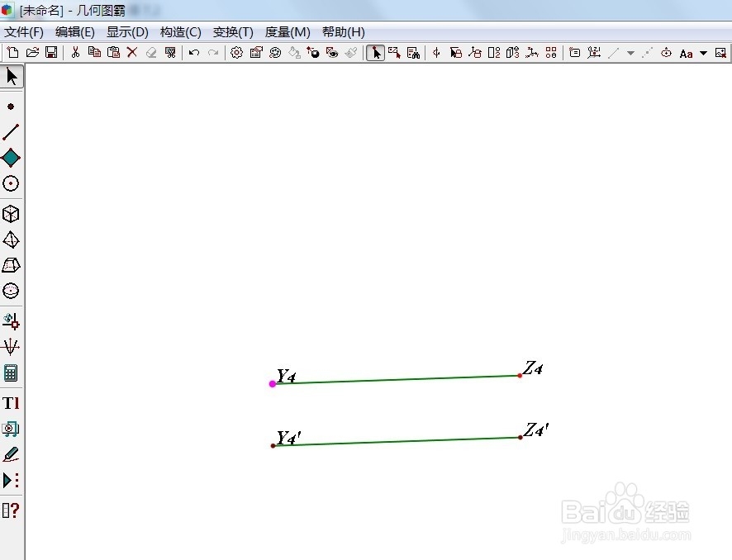The image size is (732, 560).
Task: Open the font dropdown arrow beside Aa
Action: (x=704, y=53)
